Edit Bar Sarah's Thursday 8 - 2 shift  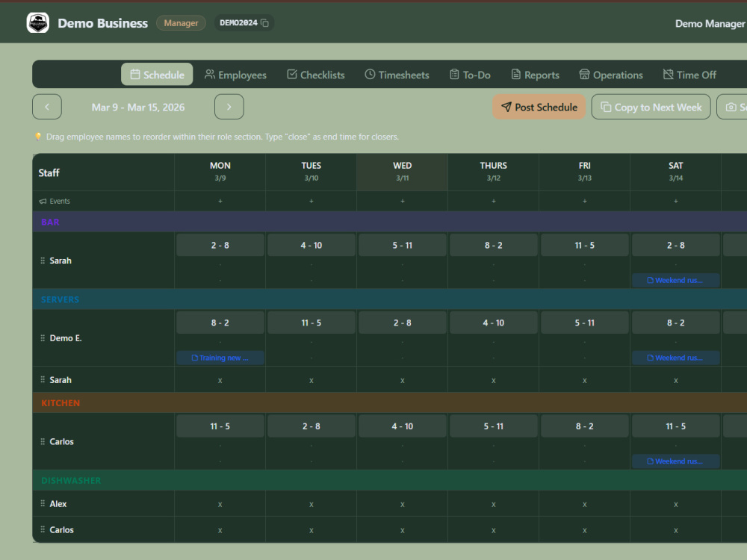(494, 245)
